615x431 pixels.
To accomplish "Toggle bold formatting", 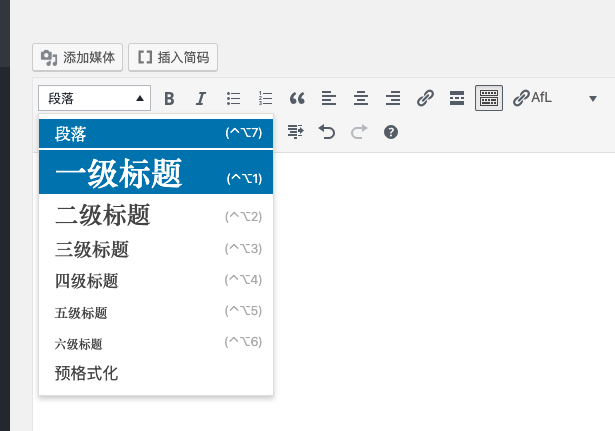I will [x=169, y=98].
